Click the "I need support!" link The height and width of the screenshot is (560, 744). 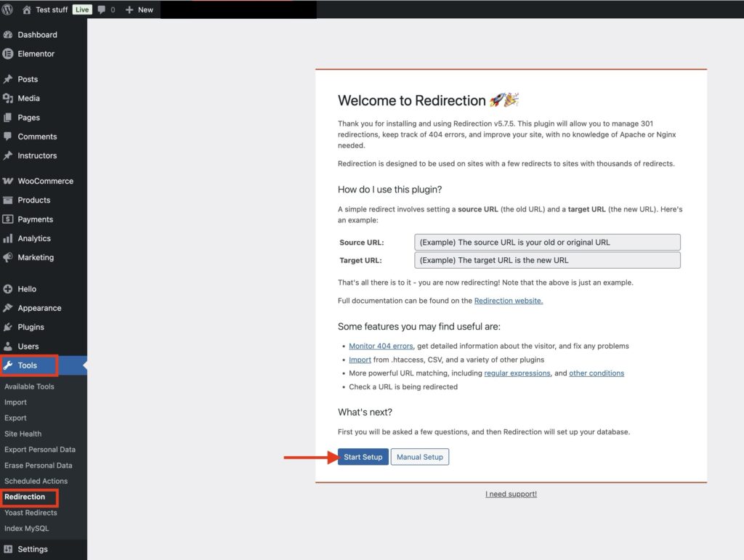[511, 493]
